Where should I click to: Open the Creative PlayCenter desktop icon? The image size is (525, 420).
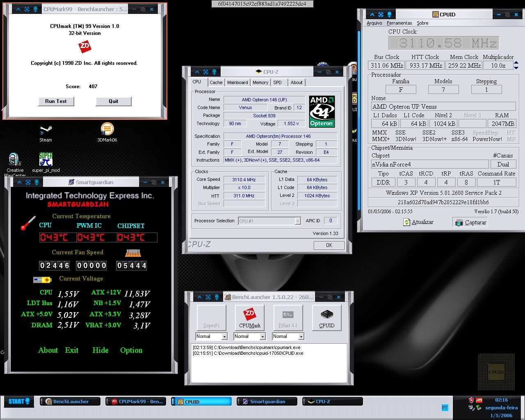tap(15, 164)
